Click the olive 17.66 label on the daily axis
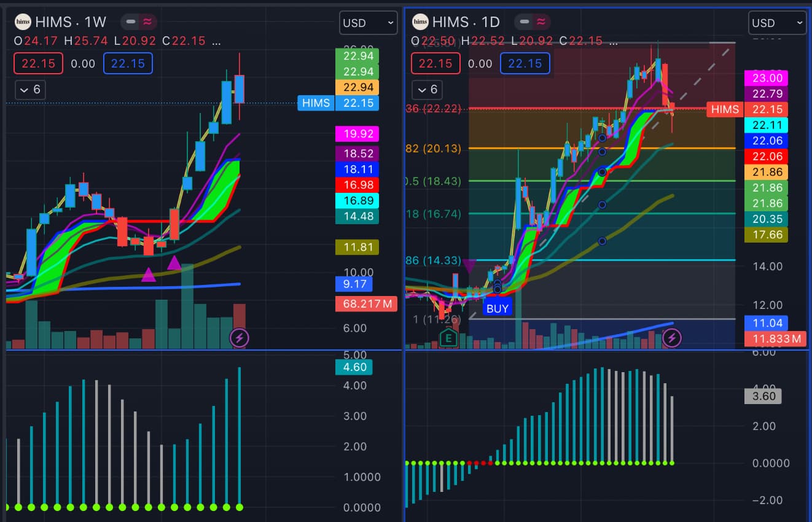Viewport: 812px width, 522px height. (x=765, y=234)
